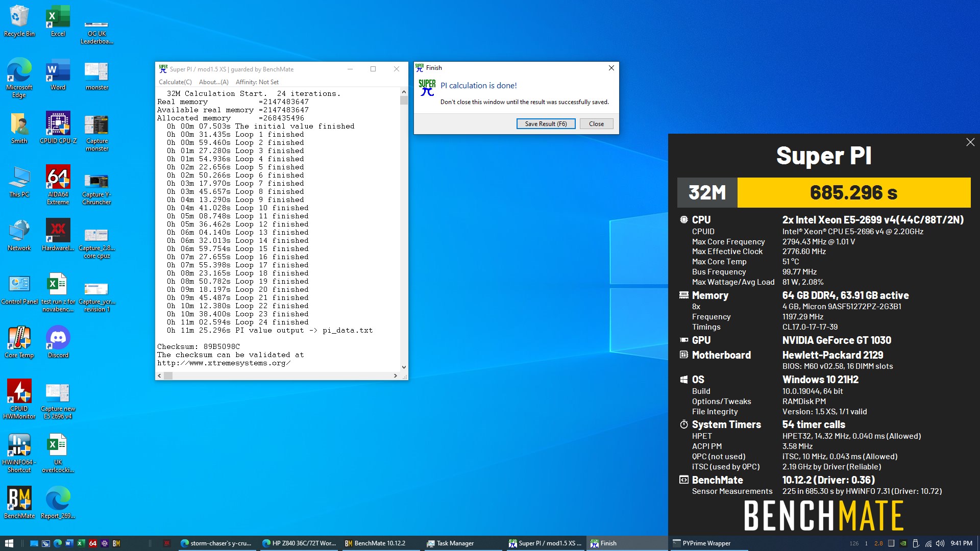
Task: Open pinned Word icon in the taskbar
Action: click(x=69, y=543)
